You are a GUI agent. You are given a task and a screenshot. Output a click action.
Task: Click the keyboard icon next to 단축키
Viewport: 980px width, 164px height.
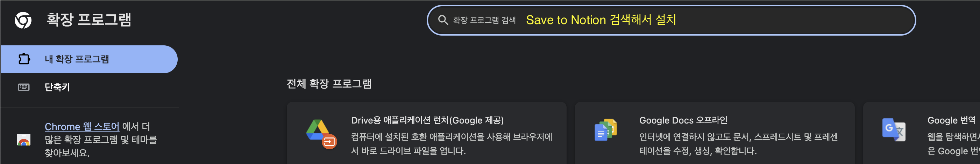pyautogui.click(x=23, y=87)
